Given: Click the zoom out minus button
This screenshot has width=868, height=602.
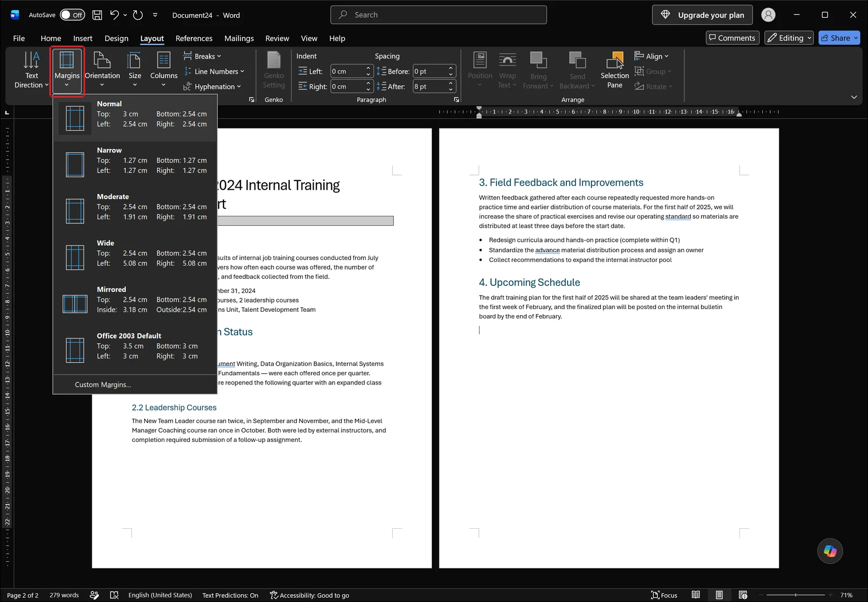Looking at the screenshot, I should coord(761,595).
